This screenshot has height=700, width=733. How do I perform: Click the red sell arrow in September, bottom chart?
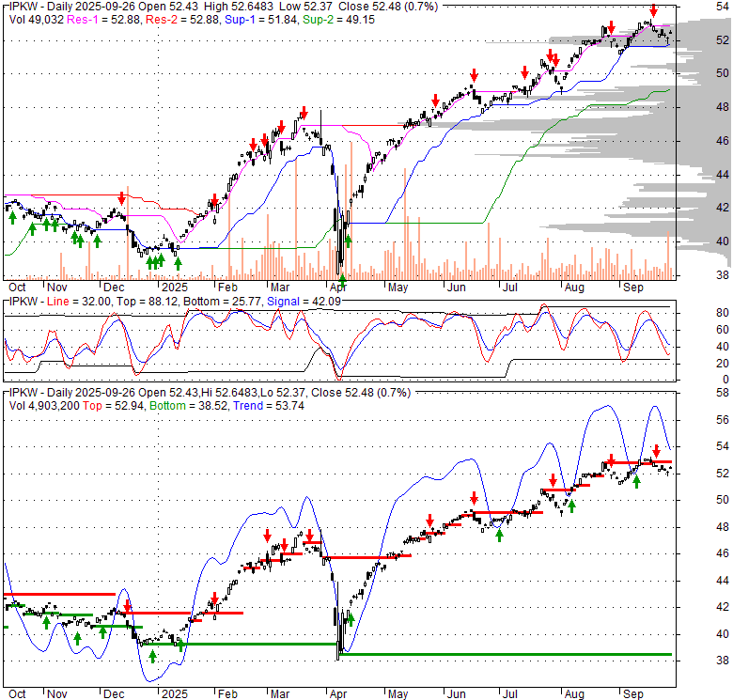[656, 451]
